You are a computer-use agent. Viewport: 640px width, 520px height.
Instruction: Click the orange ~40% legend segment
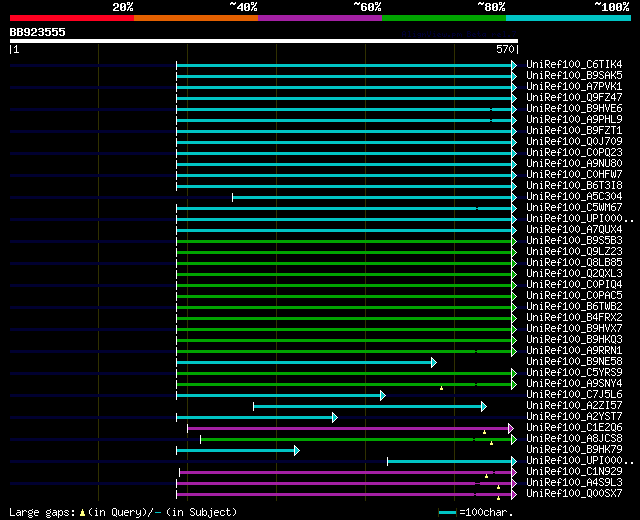196,18
